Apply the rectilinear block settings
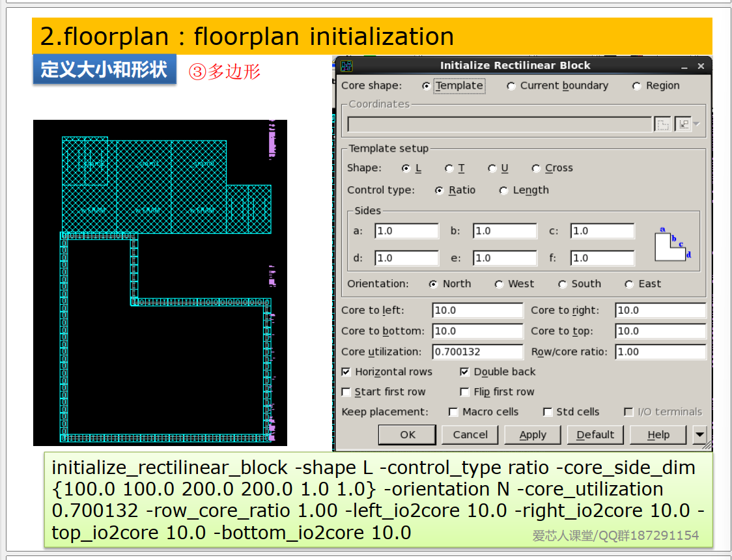The height and width of the screenshot is (560, 732). (532, 434)
